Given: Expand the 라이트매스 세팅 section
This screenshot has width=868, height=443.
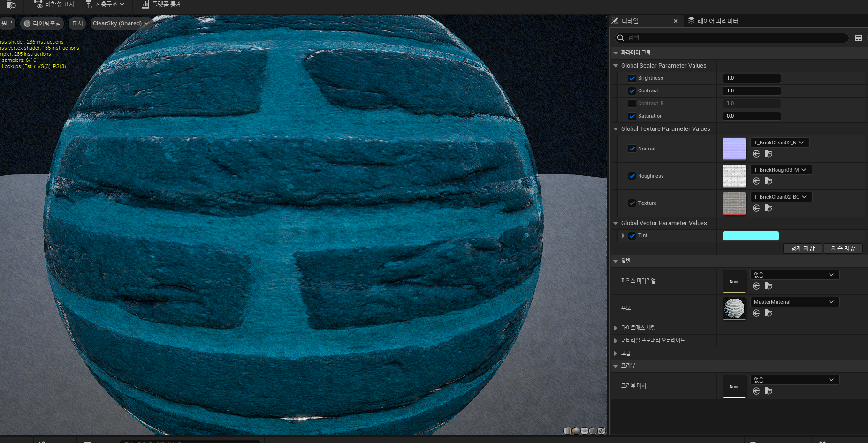Looking at the screenshot, I should 616,328.
